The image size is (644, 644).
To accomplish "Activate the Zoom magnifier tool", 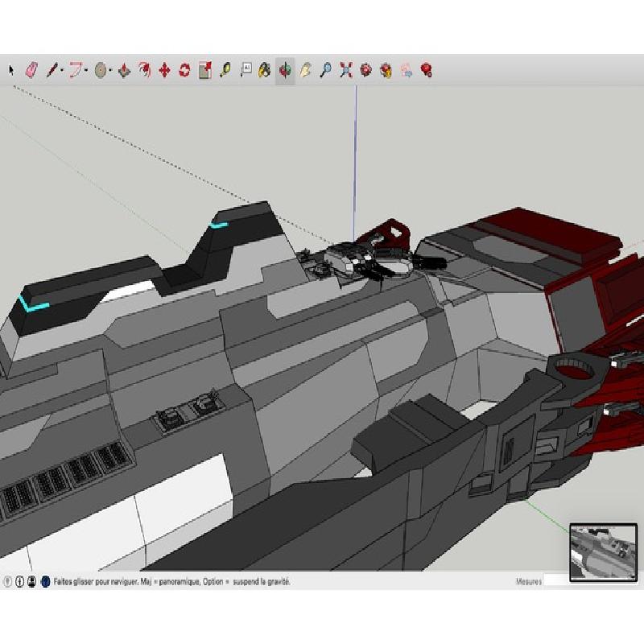I will click(325, 71).
